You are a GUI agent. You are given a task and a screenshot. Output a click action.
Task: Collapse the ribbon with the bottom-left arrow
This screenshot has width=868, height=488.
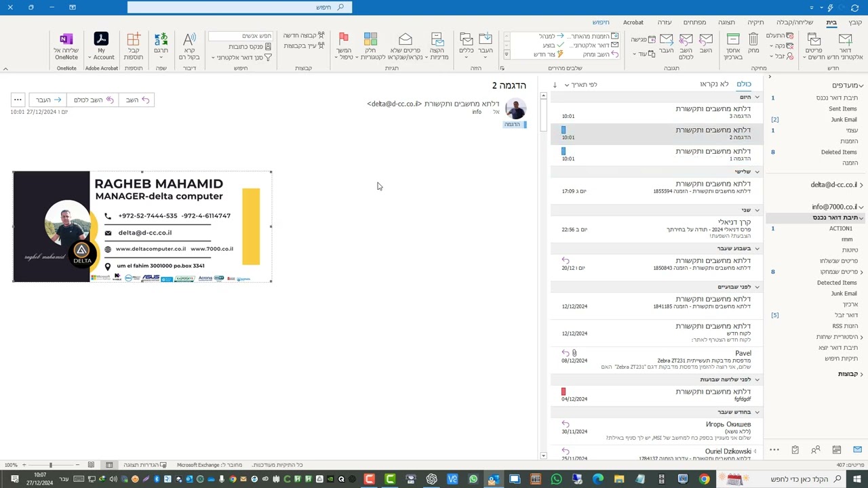[x=5, y=68]
